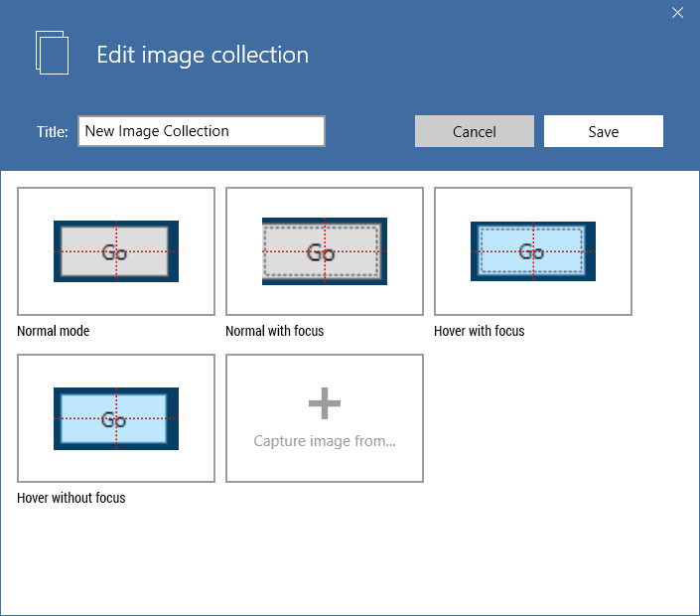Save the image collection
This screenshot has width=700, height=616.
click(603, 131)
